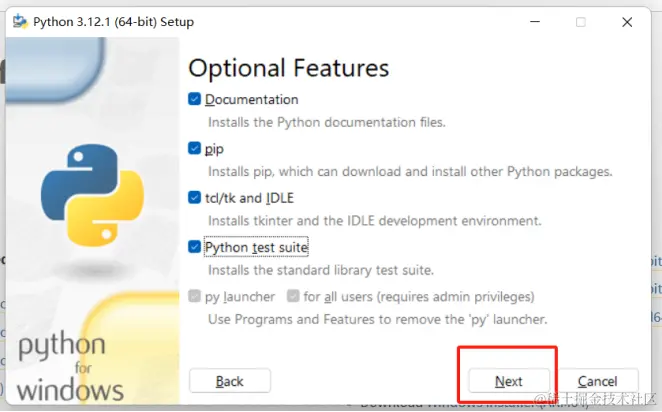
Task: Click the 'Documentation' option label
Action: point(252,100)
